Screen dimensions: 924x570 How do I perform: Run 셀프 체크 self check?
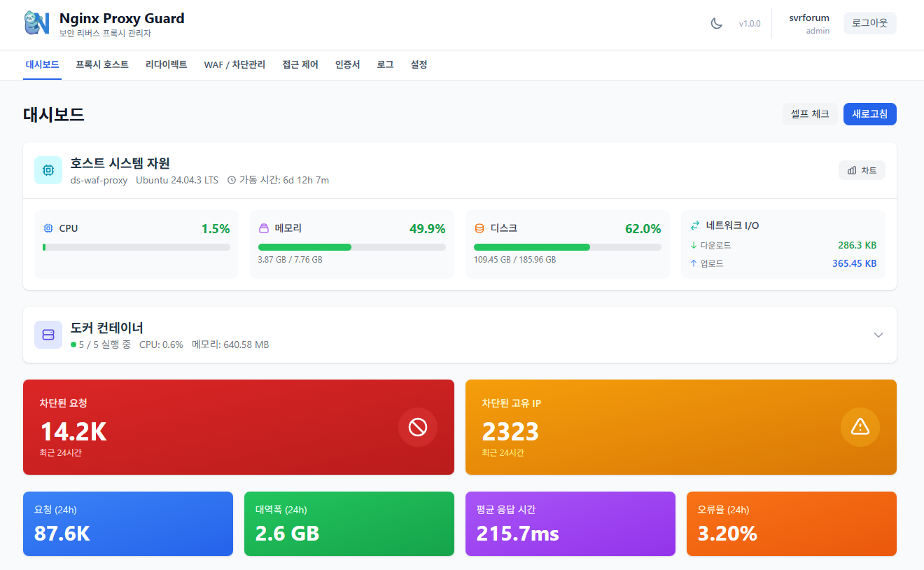click(810, 114)
